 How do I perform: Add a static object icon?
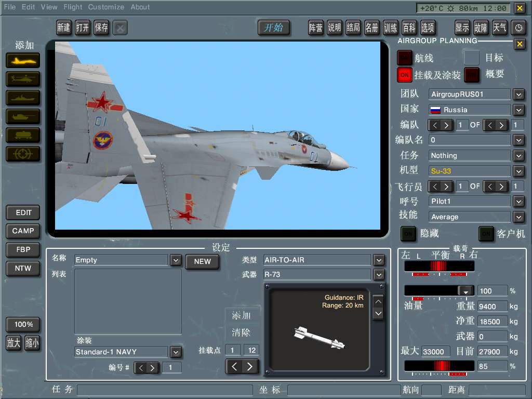point(23,136)
